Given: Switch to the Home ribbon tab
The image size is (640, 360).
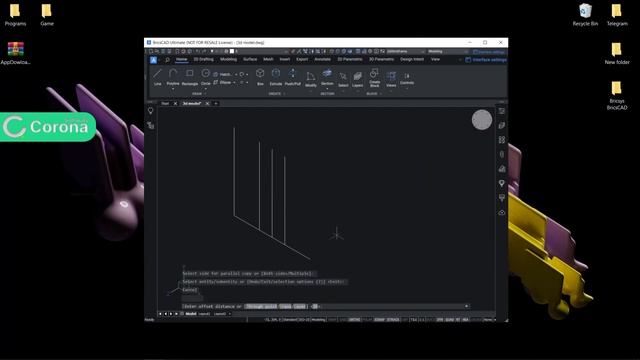Looking at the screenshot, I should [182, 60].
